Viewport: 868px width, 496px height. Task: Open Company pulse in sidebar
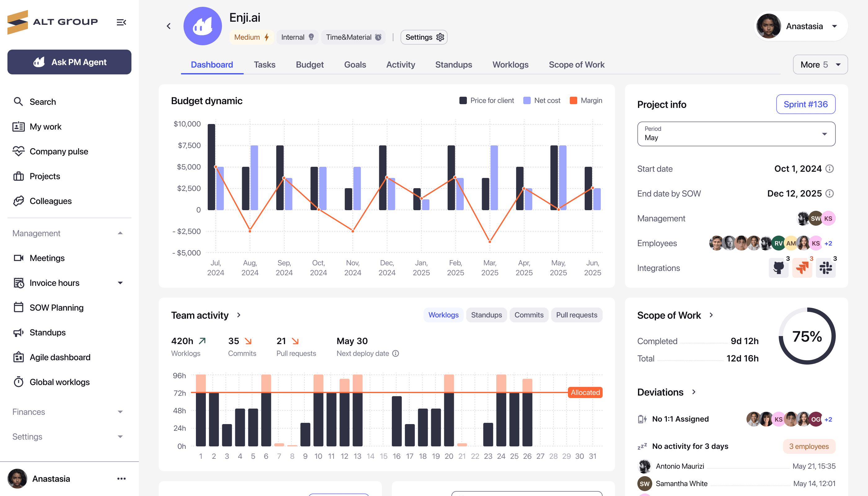(x=59, y=151)
